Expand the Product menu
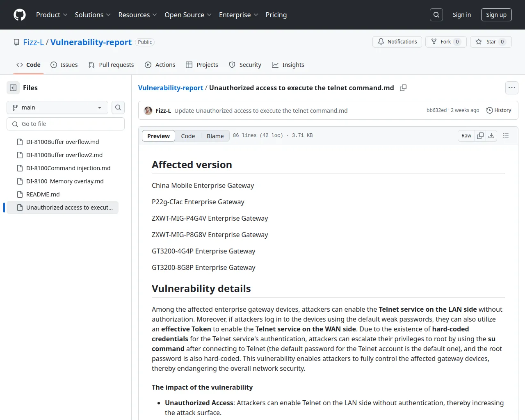Screen dimensions: 525x420 click(x=52, y=15)
